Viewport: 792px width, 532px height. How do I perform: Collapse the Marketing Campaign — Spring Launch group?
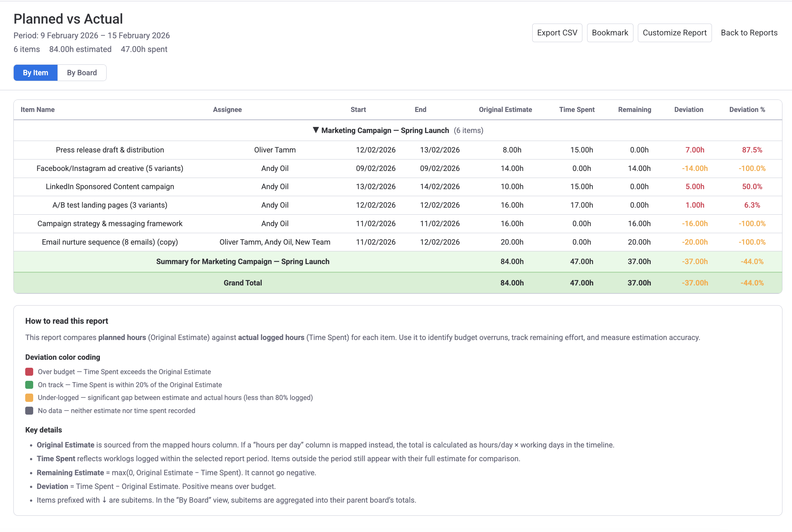coord(315,130)
